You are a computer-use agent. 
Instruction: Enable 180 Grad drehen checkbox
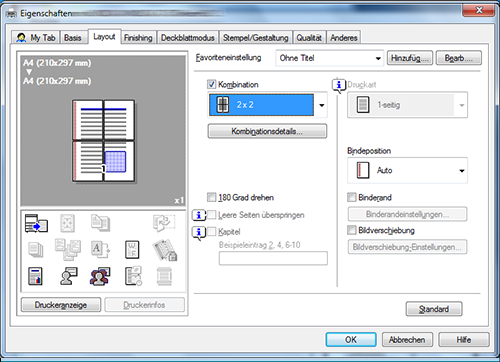point(211,197)
